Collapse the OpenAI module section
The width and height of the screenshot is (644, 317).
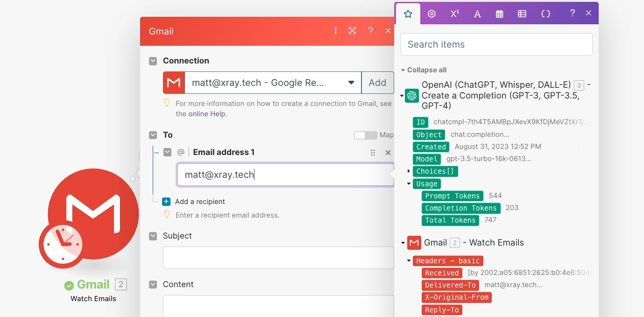(402, 96)
